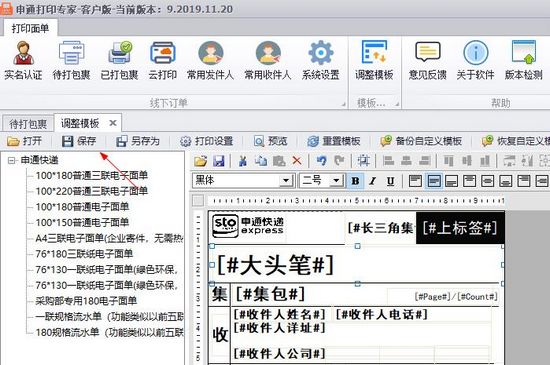Toggle italic formatting
Image resolution: width=550 pixels, height=365 pixels.
pyautogui.click(x=373, y=181)
